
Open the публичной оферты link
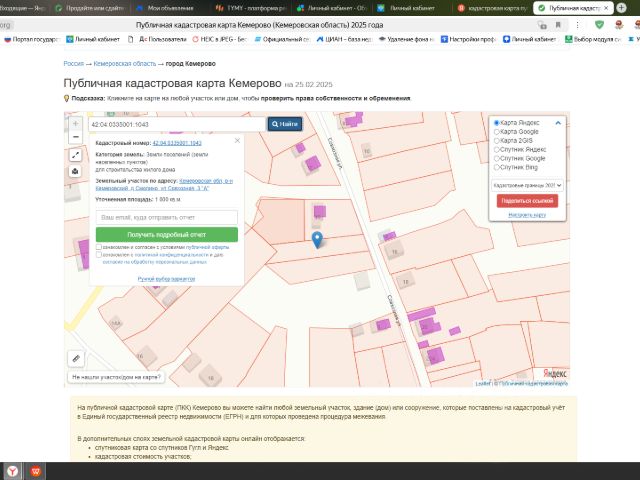[x=207, y=247]
